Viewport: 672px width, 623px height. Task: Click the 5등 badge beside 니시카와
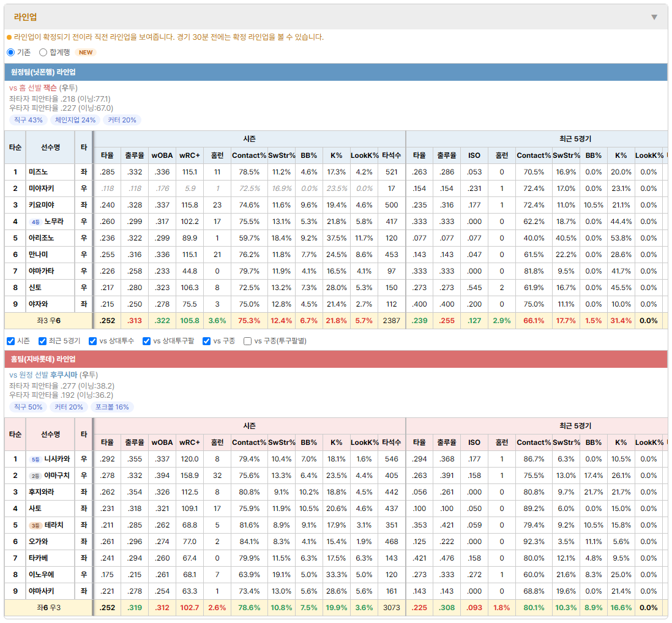pyautogui.click(x=35, y=460)
